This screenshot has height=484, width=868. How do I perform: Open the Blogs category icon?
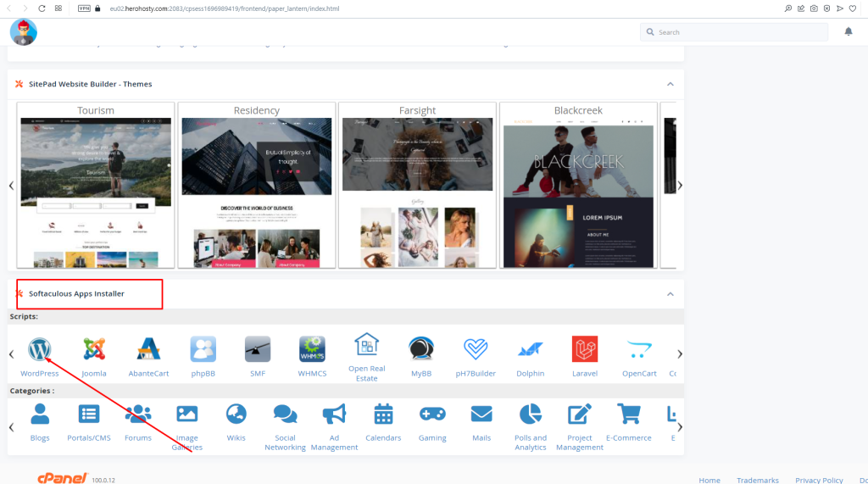click(x=40, y=414)
